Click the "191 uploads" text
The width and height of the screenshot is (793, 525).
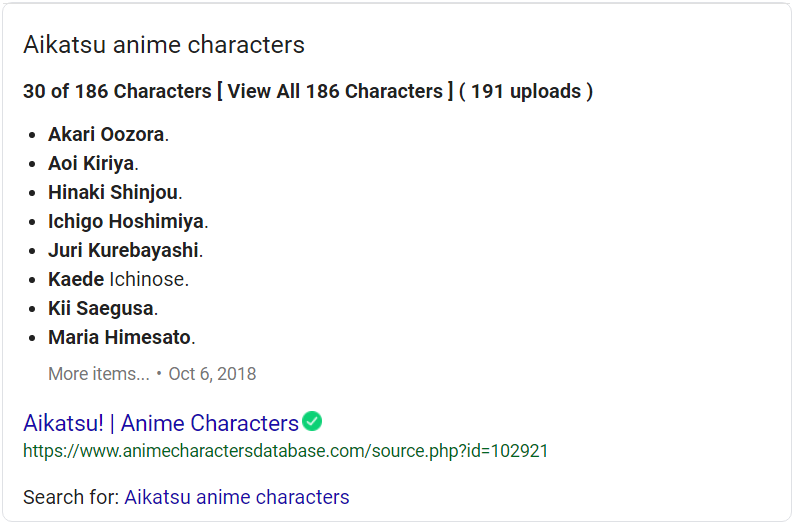(x=526, y=92)
